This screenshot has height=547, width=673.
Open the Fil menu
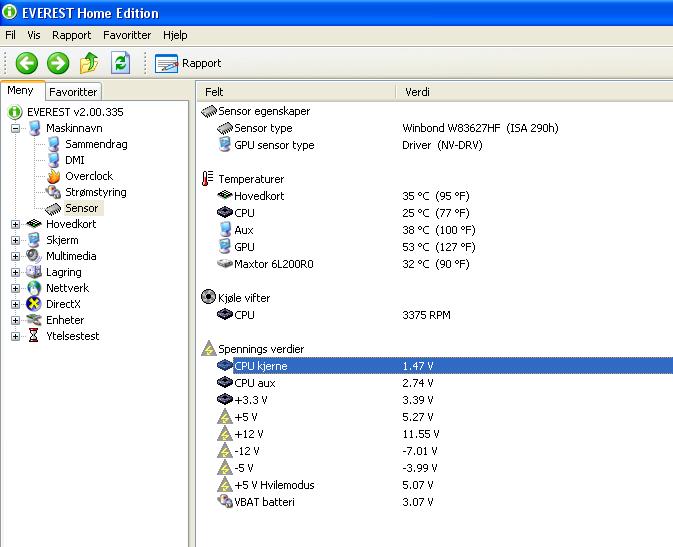[10, 35]
